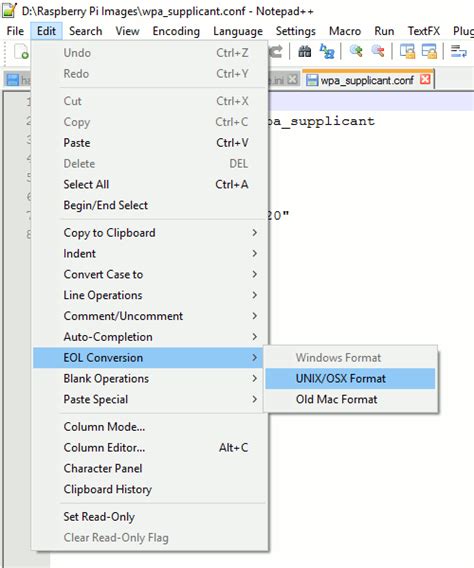The width and height of the screenshot is (474, 568).
Task: Switch to the wpa_supplicant.conf tab
Action: (x=366, y=80)
